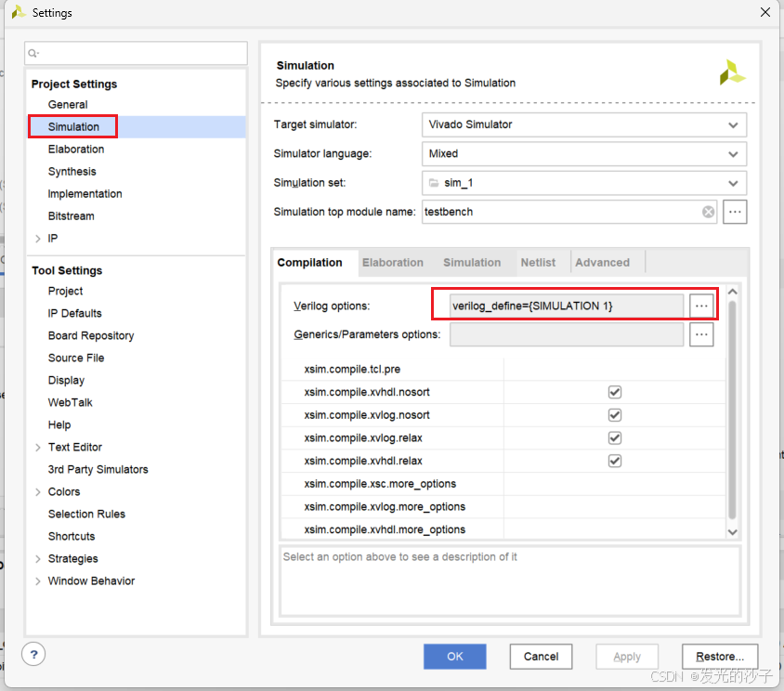This screenshot has width=784, height=691.
Task: Expand the Colors tree node
Action: click(x=37, y=492)
